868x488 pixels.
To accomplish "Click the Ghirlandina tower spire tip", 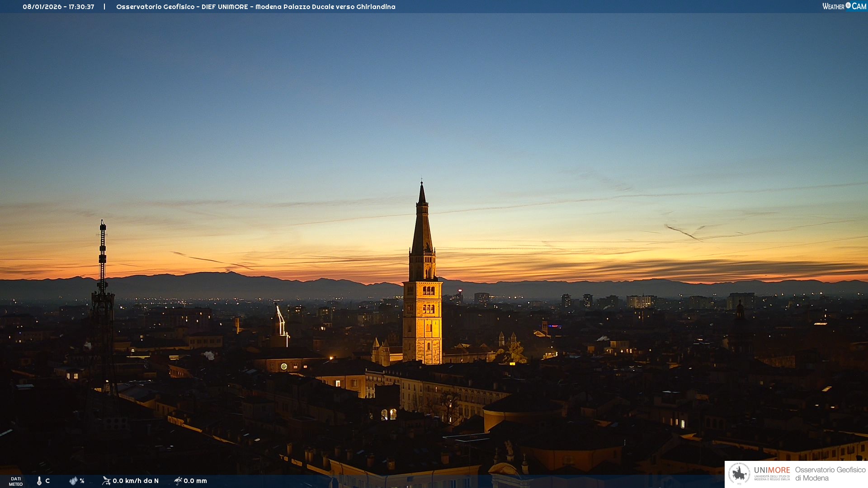I will point(422,184).
